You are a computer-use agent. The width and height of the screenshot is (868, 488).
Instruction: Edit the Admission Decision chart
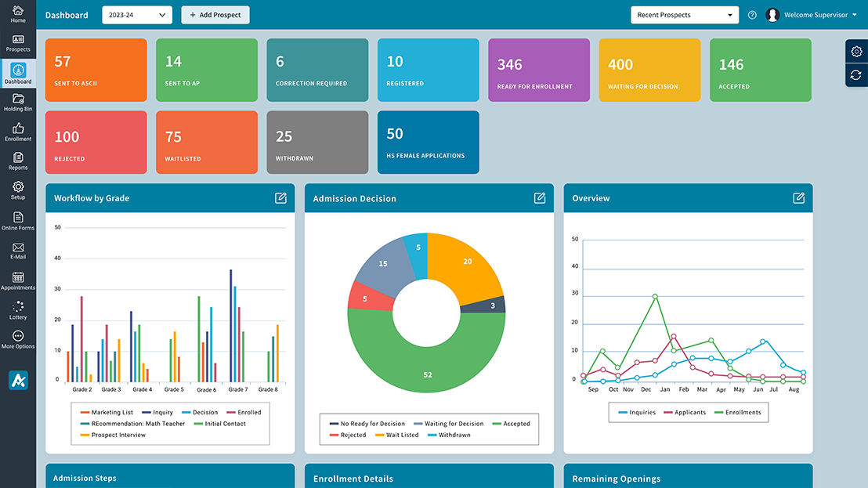click(x=539, y=198)
